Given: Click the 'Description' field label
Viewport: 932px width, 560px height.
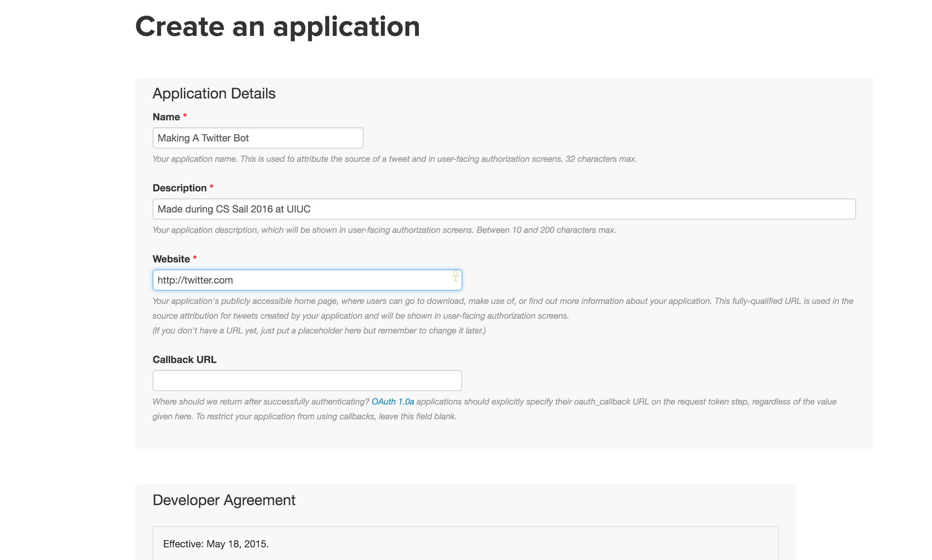Looking at the screenshot, I should click(179, 188).
